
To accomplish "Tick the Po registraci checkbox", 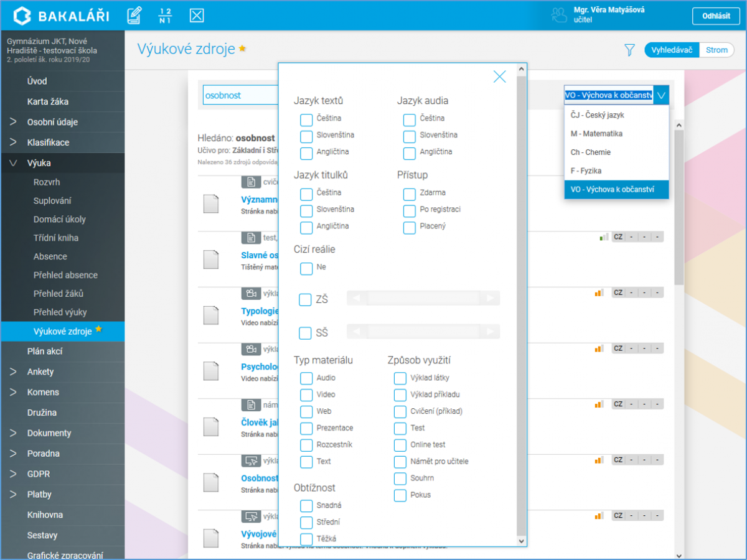I will [409, 211].
